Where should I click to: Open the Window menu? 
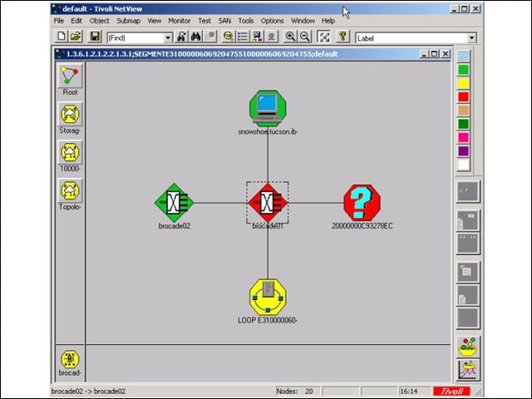coord(303,21)
